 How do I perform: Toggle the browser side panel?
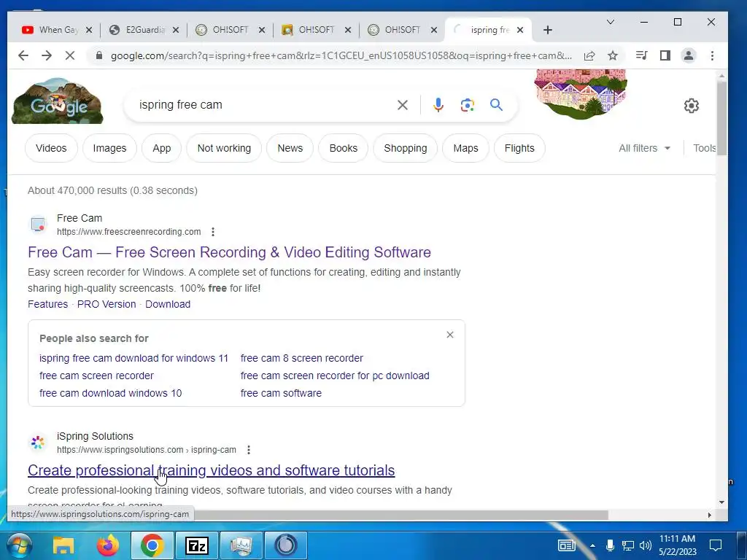click(x=665, y=55)
